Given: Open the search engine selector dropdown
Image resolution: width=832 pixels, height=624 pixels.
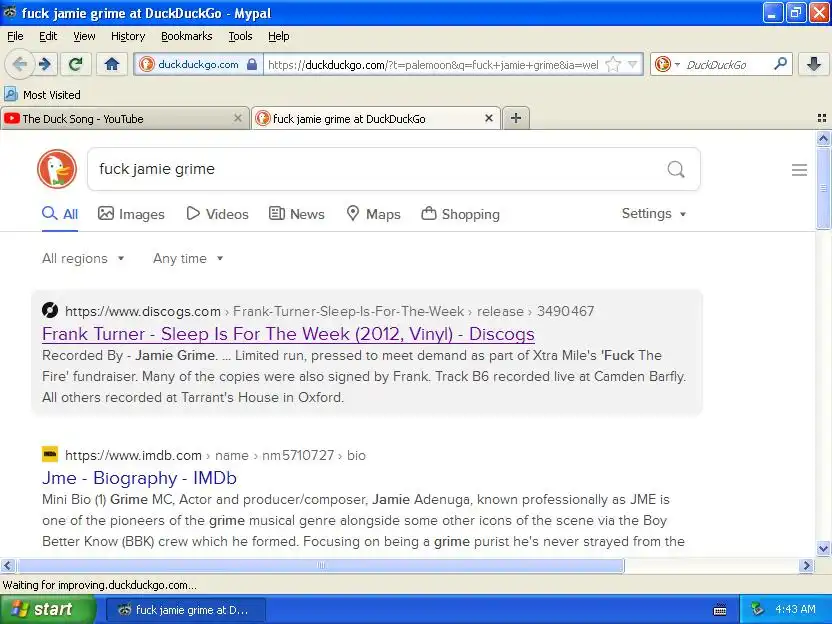Looking at the screenshot, I should point(667,65).
